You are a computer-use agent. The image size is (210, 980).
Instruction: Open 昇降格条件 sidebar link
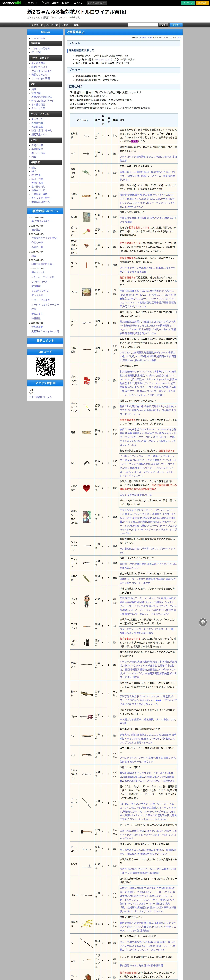tap(37, 149)
